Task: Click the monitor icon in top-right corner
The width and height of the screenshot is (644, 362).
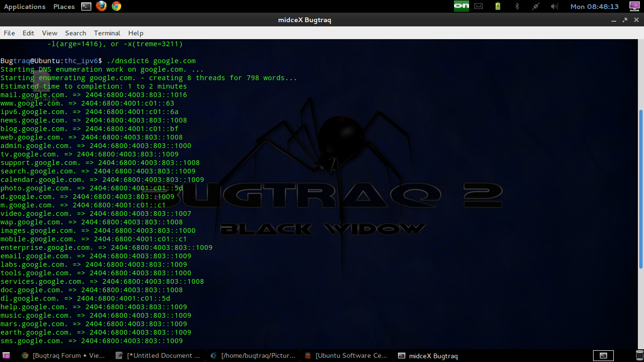Action: pos(635,6)
